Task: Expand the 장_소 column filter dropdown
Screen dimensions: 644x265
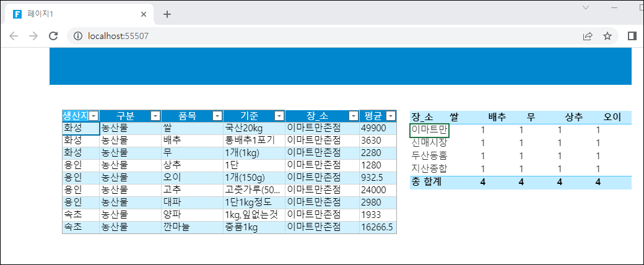Action: point(353,116)
